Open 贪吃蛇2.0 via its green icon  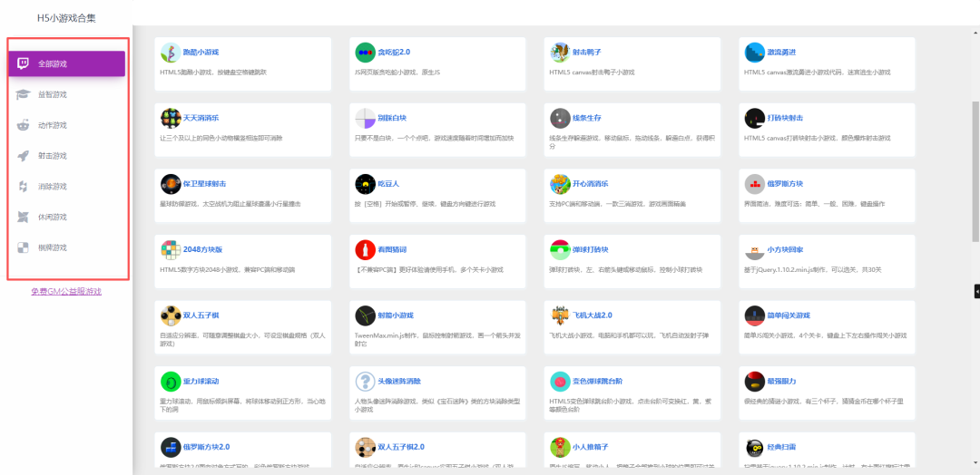click(365, 52)
